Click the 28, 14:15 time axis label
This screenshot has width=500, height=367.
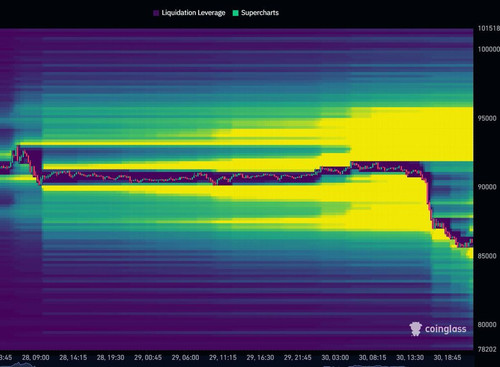click(x=73, y=358)
